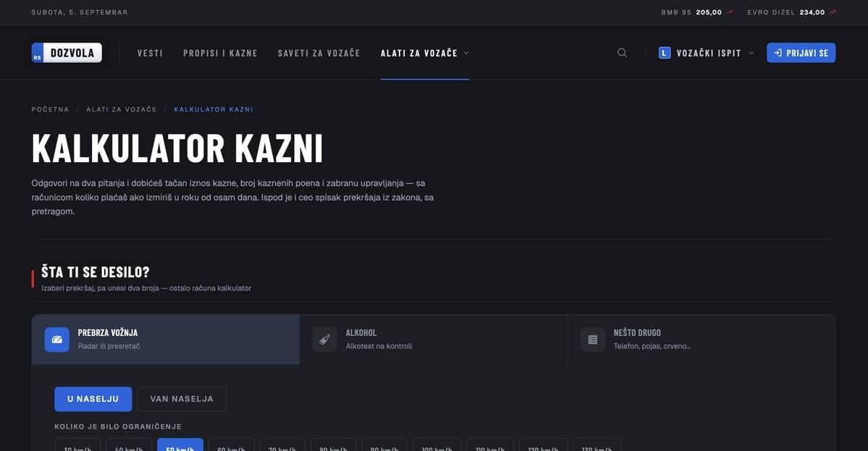Open the Vozački ispit menu label
The width and height of the screenshot is (868, 451).
[x=709, y=53]
